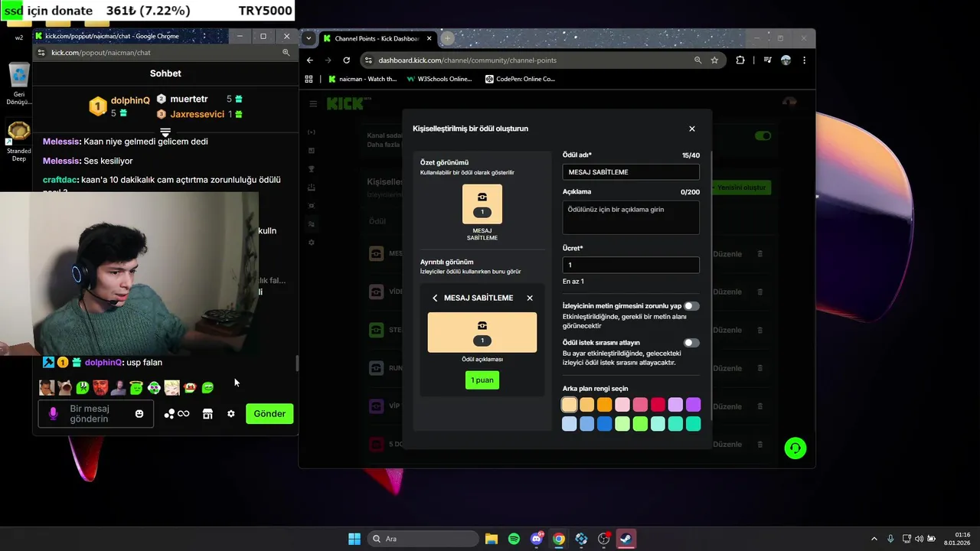Open File Explorer from the taskbar
Screen dimensions: 980x551
click(x=492, y=539)
